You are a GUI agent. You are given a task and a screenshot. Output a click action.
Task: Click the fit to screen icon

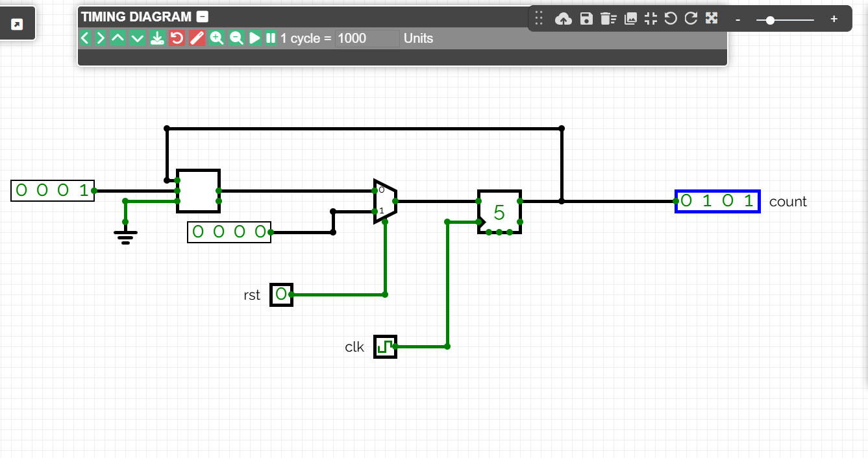[651, 19]
